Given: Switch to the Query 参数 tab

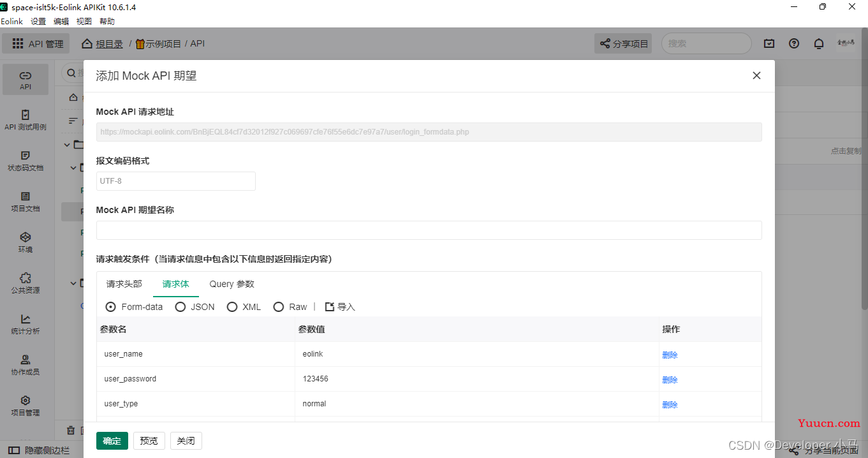Looking at the screenshot, I should pos(232,284).
